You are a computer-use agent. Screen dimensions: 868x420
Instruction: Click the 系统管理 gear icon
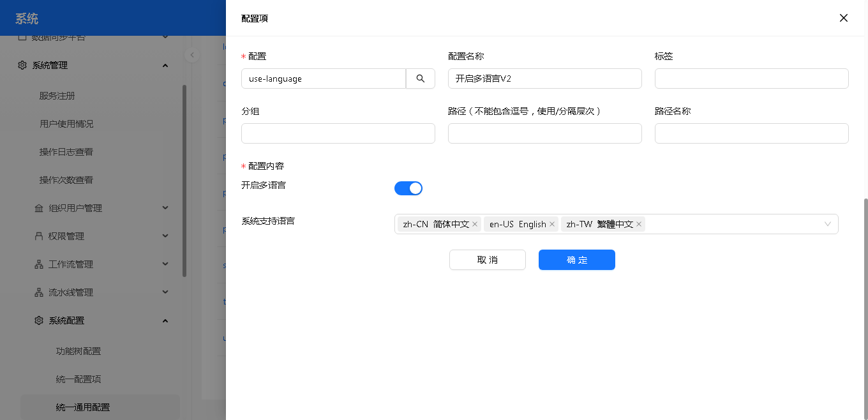(x=22, y=65)
